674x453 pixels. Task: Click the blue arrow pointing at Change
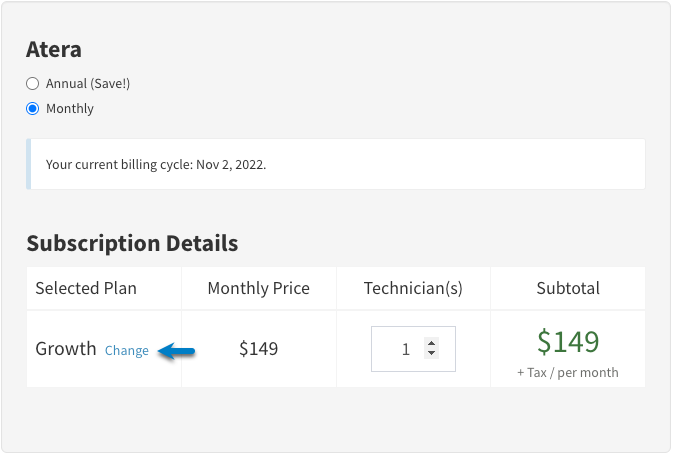176,351
